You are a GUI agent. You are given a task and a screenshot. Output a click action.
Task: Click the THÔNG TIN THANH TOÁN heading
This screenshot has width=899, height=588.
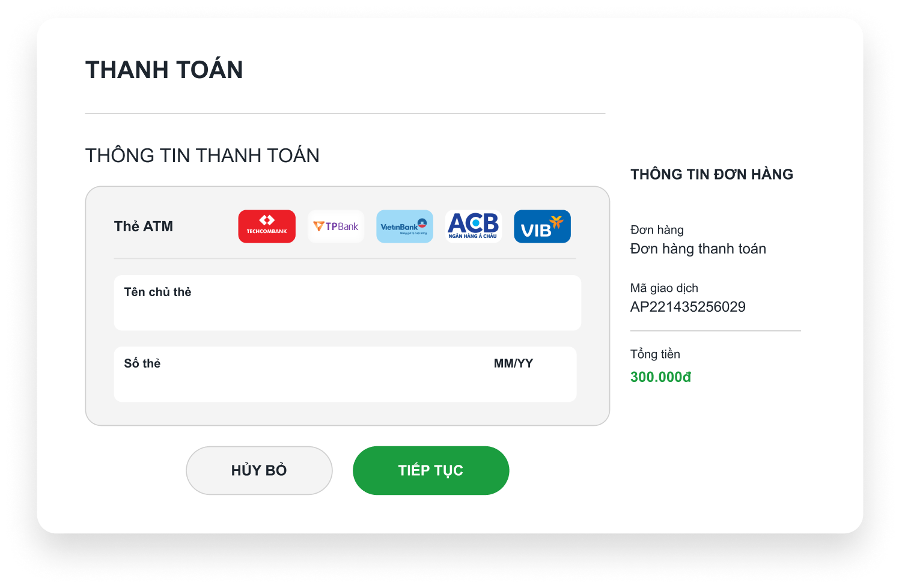(203, 156)
